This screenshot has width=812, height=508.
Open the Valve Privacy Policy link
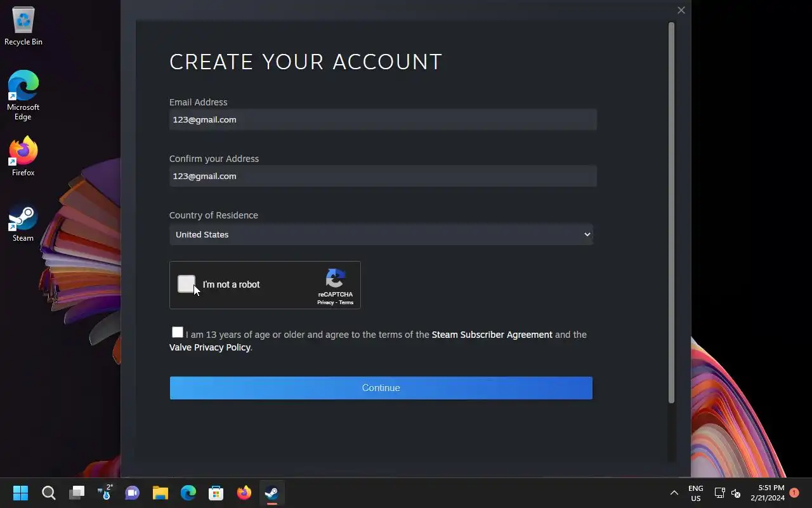click(x=210, y=347)
